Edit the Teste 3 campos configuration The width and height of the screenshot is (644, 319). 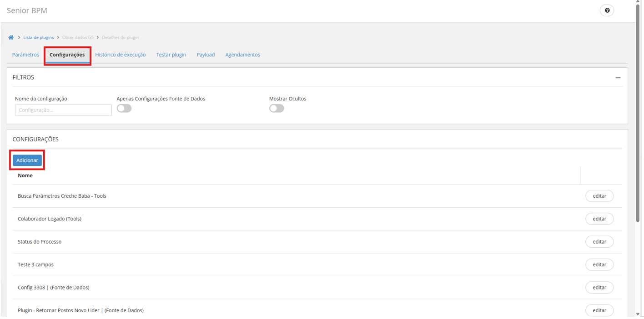[599, 264]
